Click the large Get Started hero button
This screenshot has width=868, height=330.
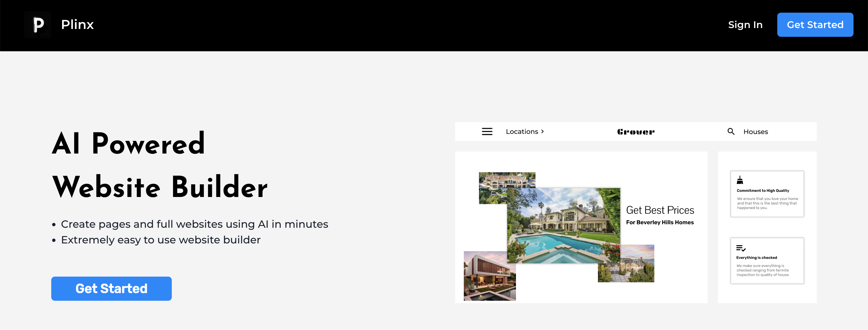(x=112, y=289)
